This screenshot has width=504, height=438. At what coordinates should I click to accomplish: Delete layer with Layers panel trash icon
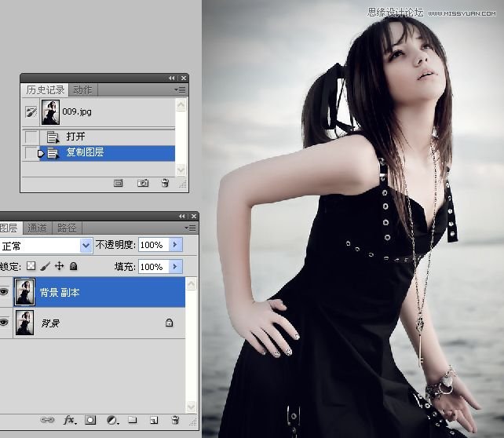[176, 420]
